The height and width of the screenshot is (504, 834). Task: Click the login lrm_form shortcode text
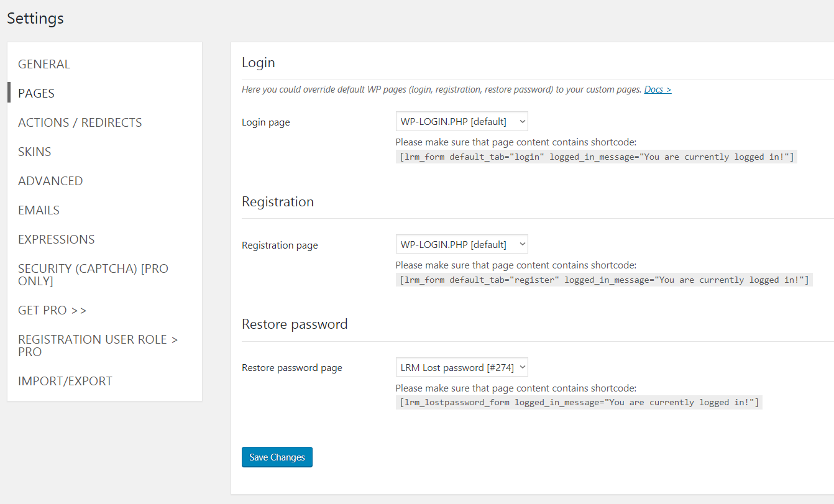click(x=597, y=157)
